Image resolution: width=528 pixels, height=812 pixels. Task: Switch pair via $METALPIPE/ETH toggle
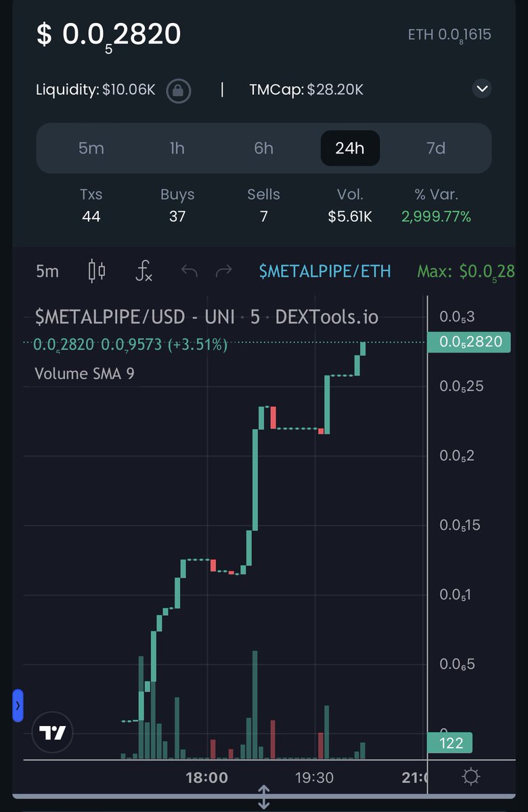click(325, 271)
